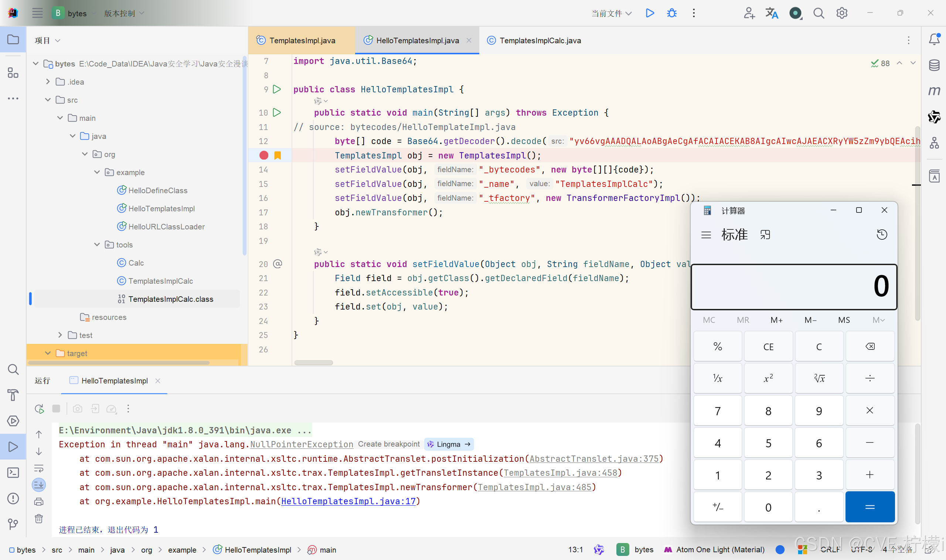Click the editor horizontal scrollbar

point(313,363)
